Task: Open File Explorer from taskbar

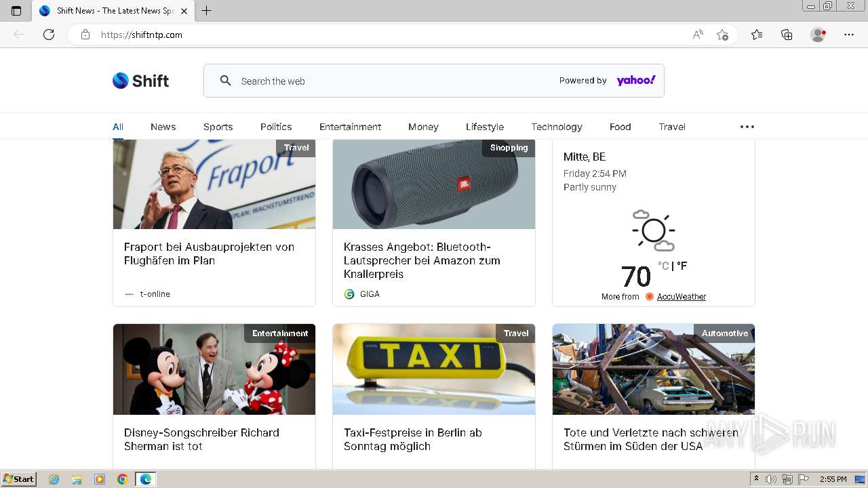Action: click(x=77, y=479)
